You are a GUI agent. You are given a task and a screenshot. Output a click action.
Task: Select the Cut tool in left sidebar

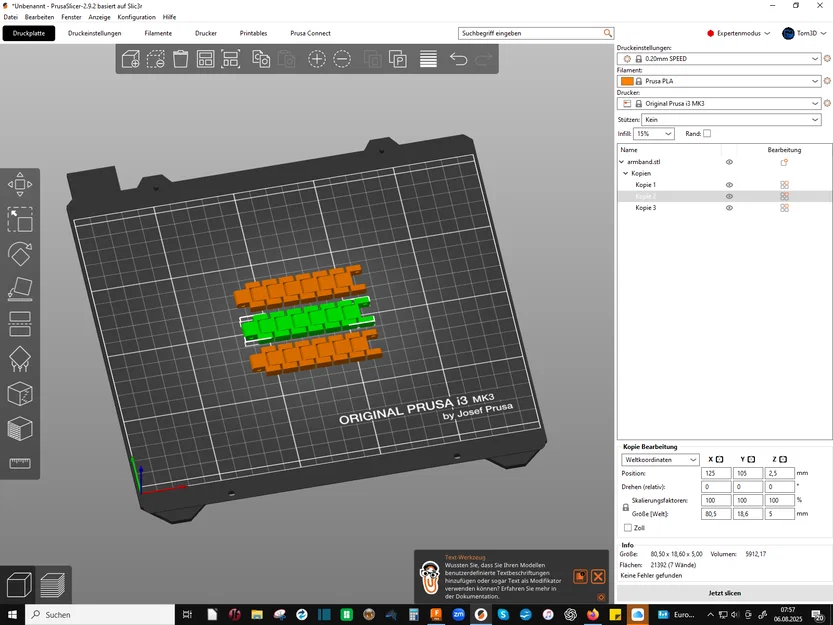[x=20, y=324]
